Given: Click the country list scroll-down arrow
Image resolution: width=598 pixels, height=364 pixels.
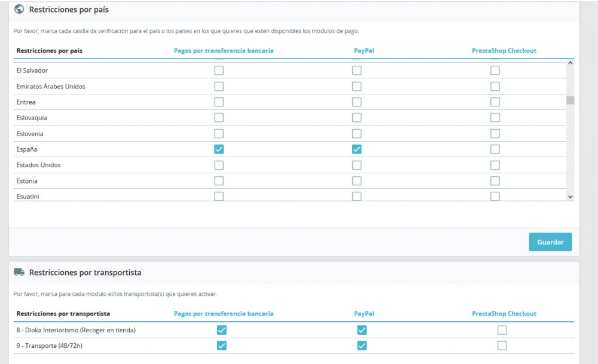Looking at the screenshot, I should click(x=570, y=197).
